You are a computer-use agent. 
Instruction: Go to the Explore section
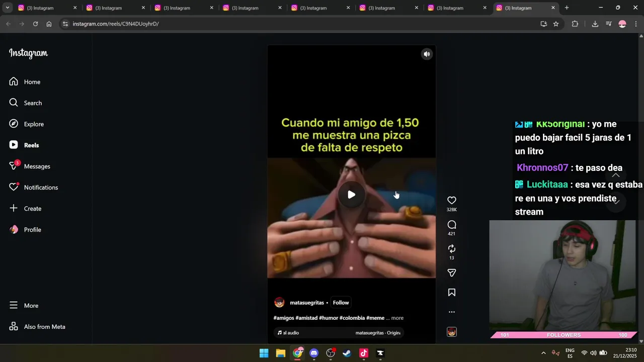click(x=27, y=124)
